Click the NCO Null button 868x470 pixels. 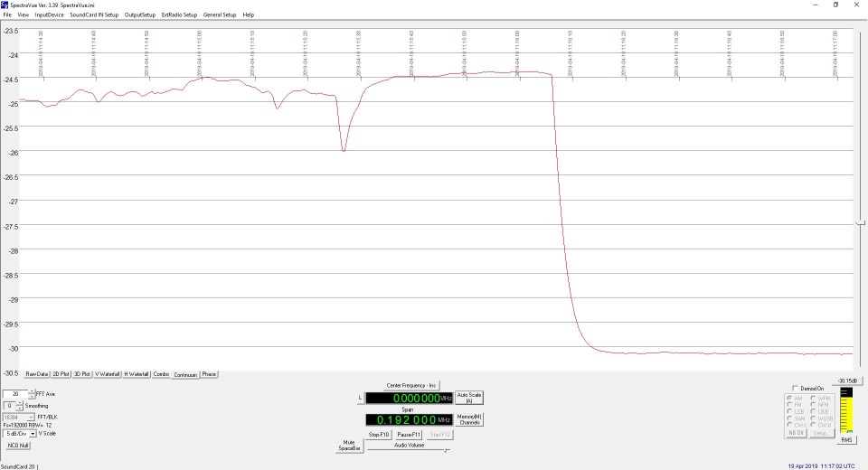[18, 445]
